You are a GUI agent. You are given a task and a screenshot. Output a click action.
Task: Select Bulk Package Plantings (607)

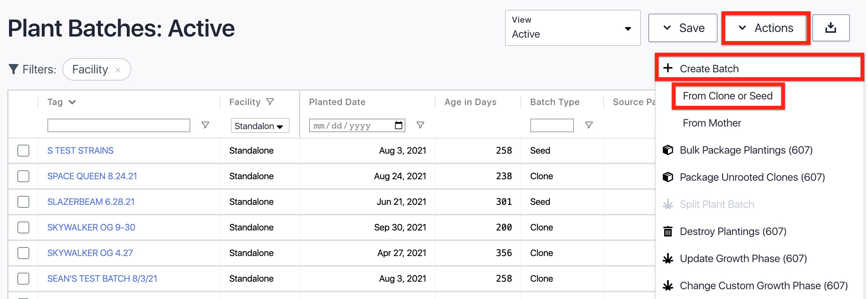click(x=746, y=150)
